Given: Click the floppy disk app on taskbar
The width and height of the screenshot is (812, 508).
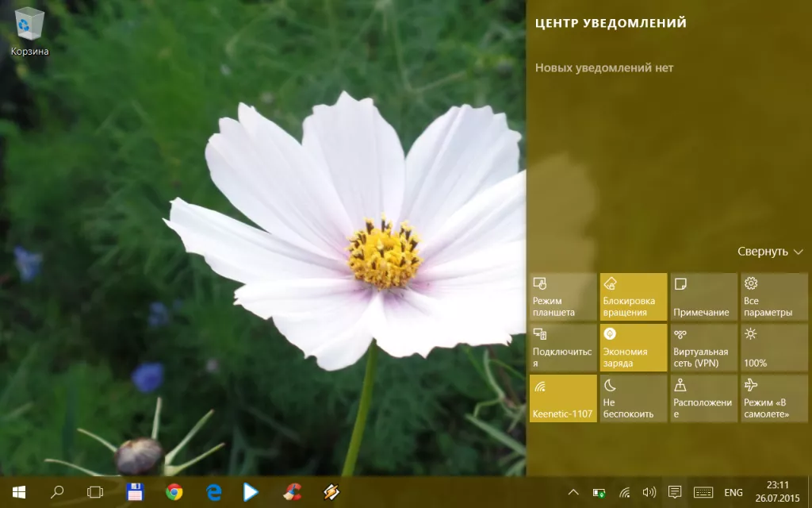Looking at the screenshot, I should (135, 492).
